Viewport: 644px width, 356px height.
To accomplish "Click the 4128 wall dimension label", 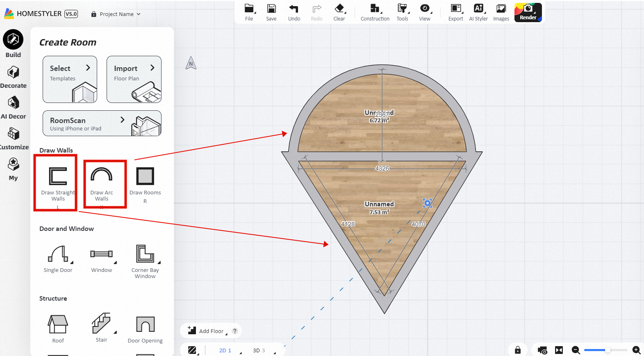I will 348,224.
